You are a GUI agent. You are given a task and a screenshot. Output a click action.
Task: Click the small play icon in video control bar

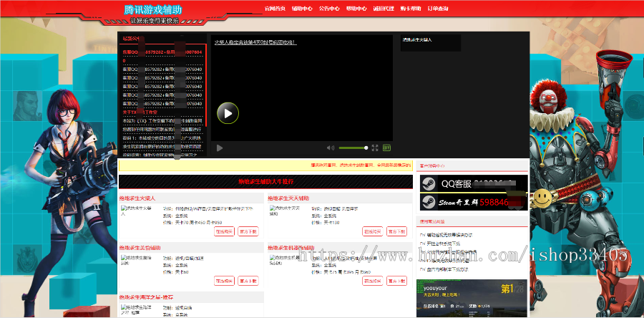pos(220,148)
